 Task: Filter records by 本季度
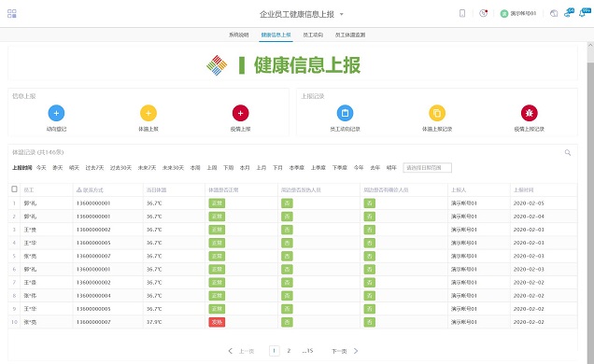coord(297,168)
